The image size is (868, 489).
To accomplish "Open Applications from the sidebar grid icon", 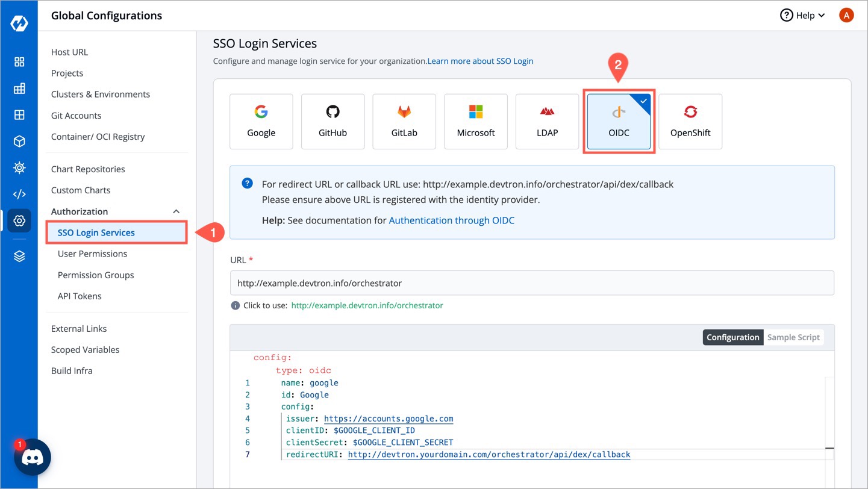I will (x=19, y=61).
